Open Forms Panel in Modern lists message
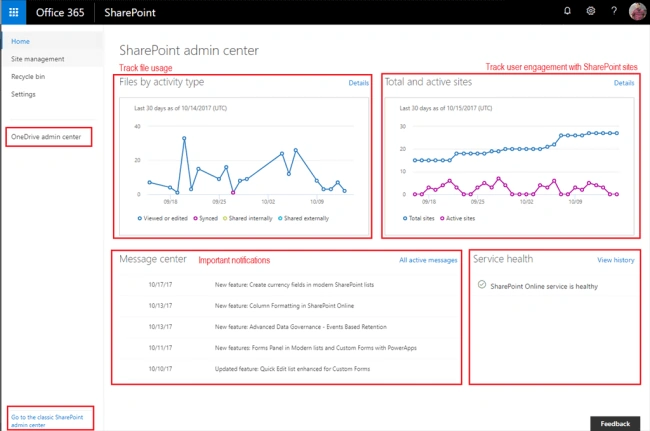 coord(315,348)
